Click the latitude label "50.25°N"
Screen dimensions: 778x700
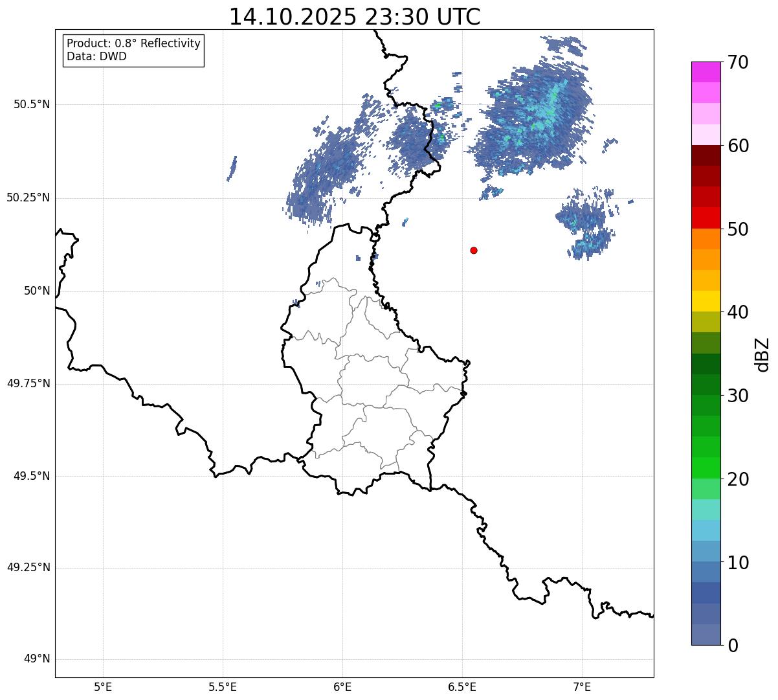(28, 198)
